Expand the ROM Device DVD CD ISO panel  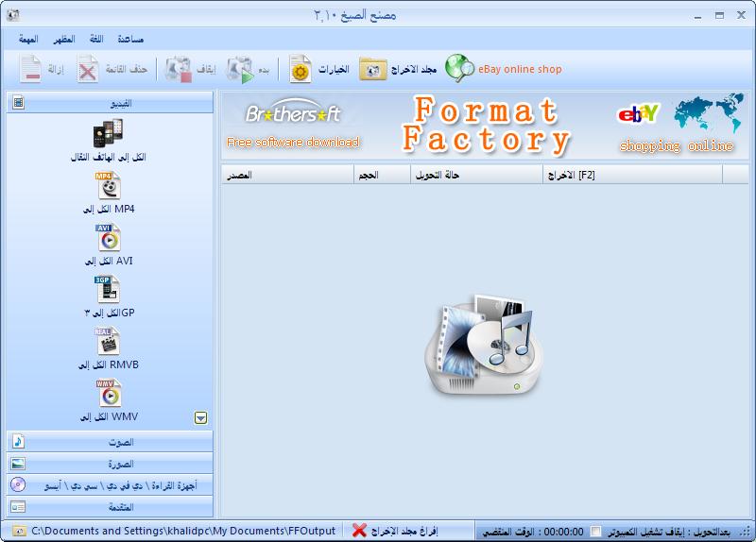(x=110, y=485)
